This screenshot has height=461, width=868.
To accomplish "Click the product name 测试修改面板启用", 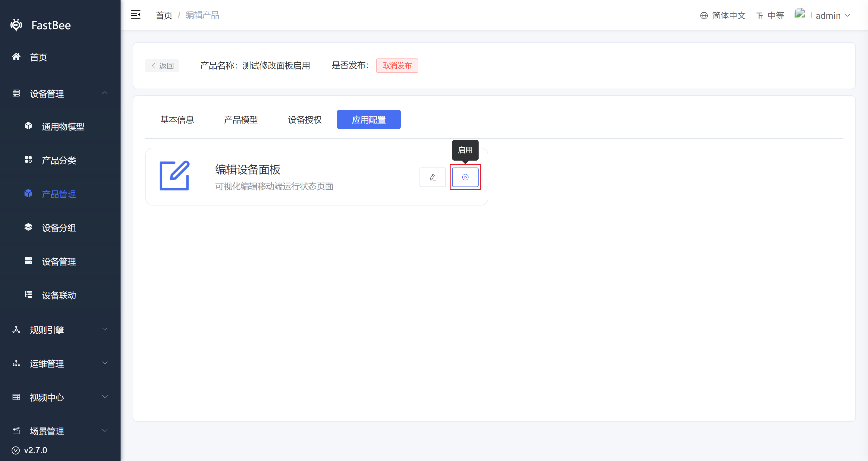I will pyautogui.click(x=276, y=65).
